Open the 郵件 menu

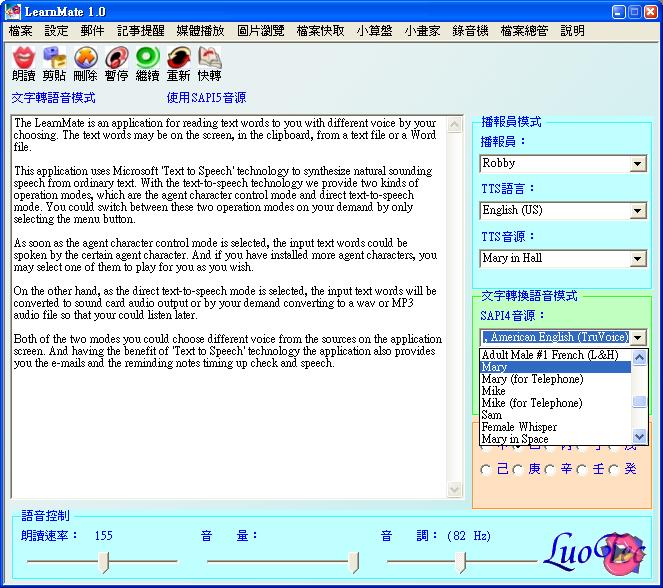[92, 31]
